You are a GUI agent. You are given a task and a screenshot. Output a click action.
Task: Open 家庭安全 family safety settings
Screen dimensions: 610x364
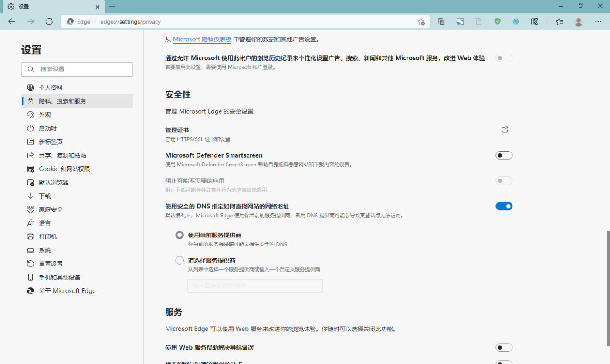(x=77, y=209)
